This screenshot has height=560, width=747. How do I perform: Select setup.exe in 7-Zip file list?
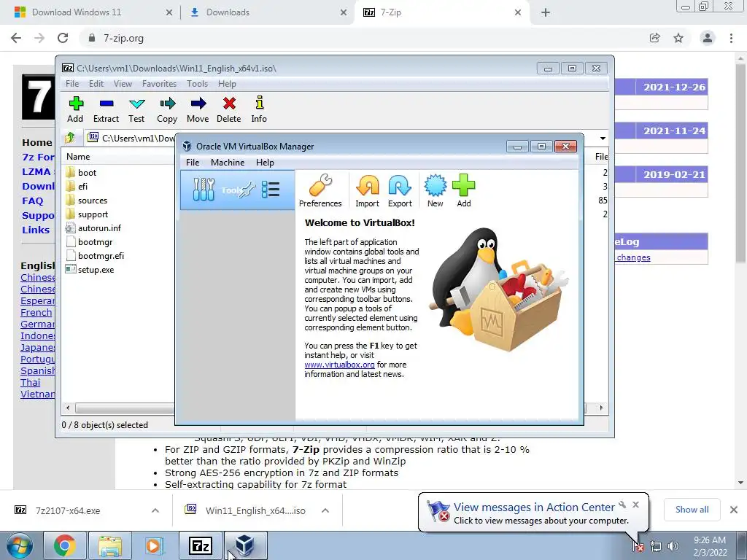click(96, 270)
